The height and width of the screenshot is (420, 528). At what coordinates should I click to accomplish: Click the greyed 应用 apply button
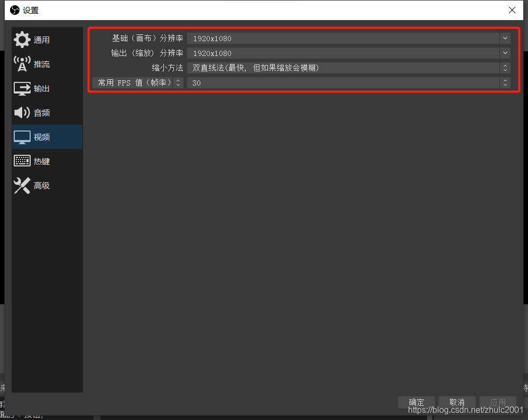[498, 402]
